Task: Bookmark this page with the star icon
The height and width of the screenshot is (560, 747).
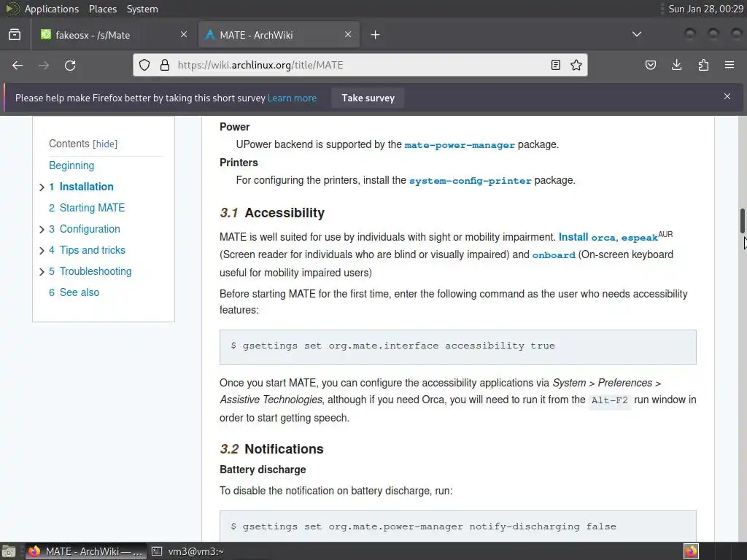Action: (576, 65)
